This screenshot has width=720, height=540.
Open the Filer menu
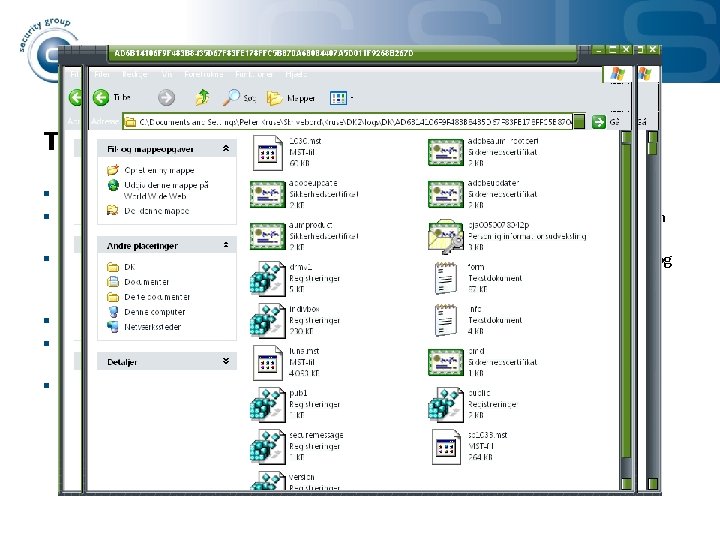click(102, 74)
